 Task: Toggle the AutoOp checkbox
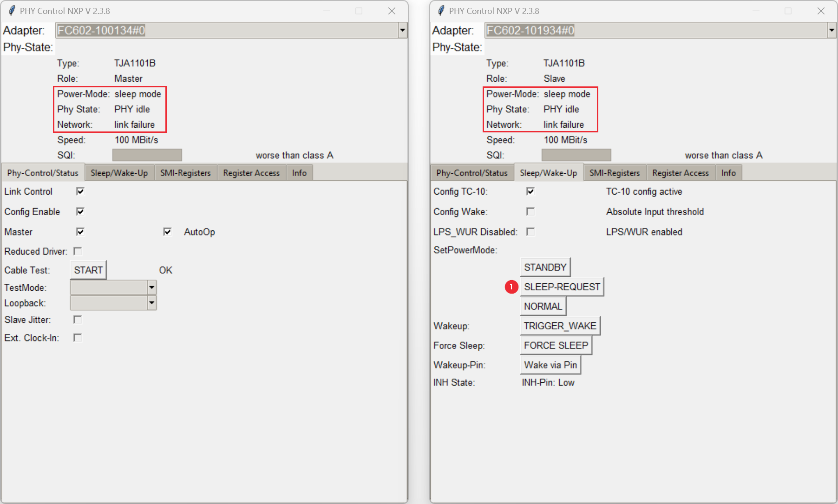point(167,231)
